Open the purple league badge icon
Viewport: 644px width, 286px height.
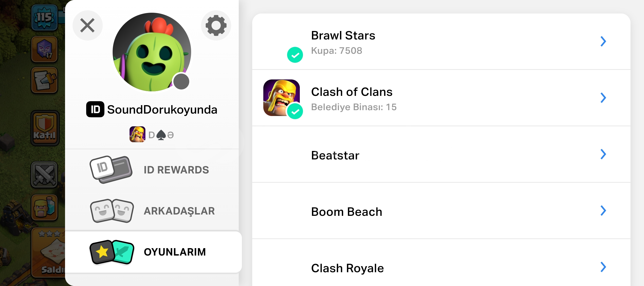pyautogui.click(x=44, y=50)
